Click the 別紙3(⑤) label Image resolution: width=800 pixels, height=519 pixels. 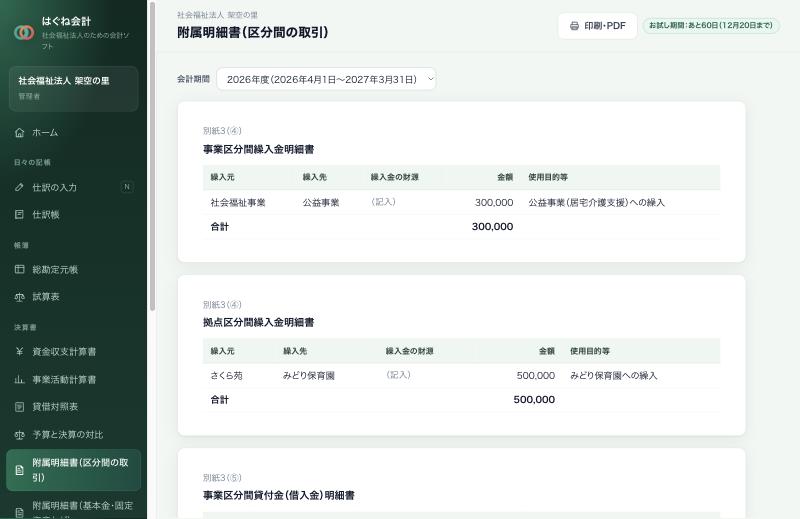(222, 478)
